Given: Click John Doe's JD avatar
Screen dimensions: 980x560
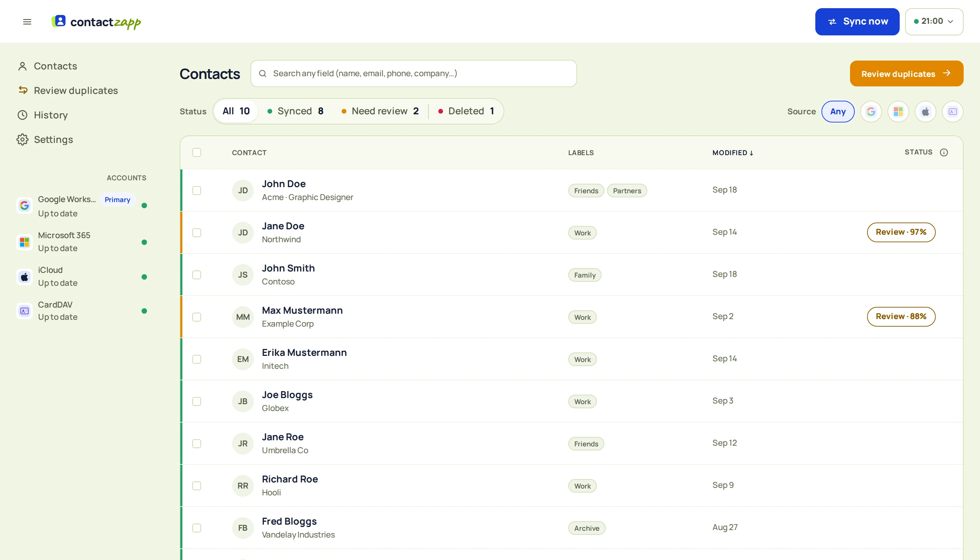Looking at the screenshot, I should click(x=243, y=191).
